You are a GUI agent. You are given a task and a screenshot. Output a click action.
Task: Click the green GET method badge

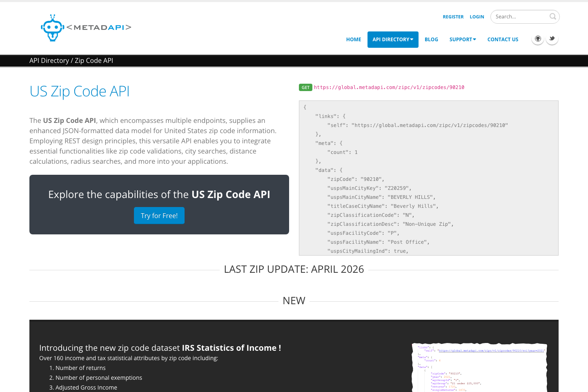(305, 87)
